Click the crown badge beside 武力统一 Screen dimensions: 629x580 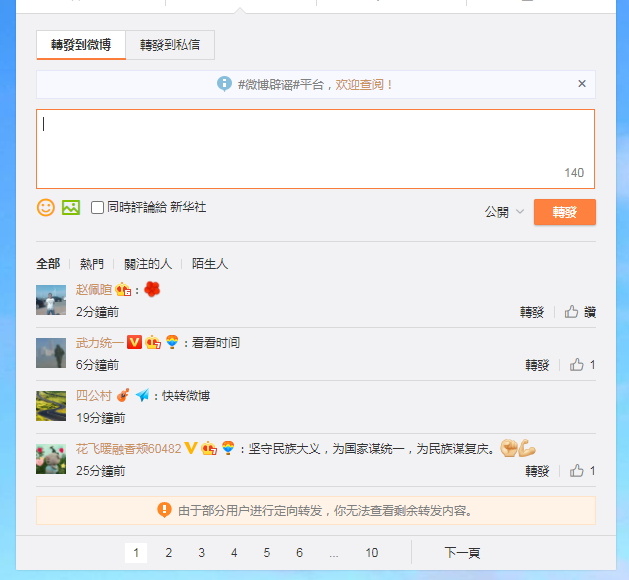click(153, 342)
